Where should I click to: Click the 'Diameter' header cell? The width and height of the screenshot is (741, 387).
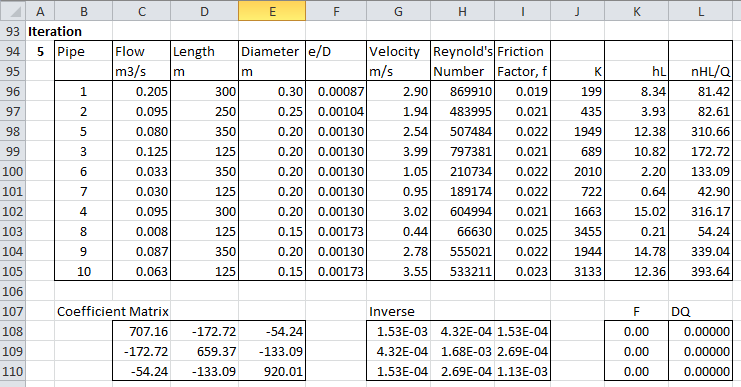pyautogui.click(x=272, y=51)
